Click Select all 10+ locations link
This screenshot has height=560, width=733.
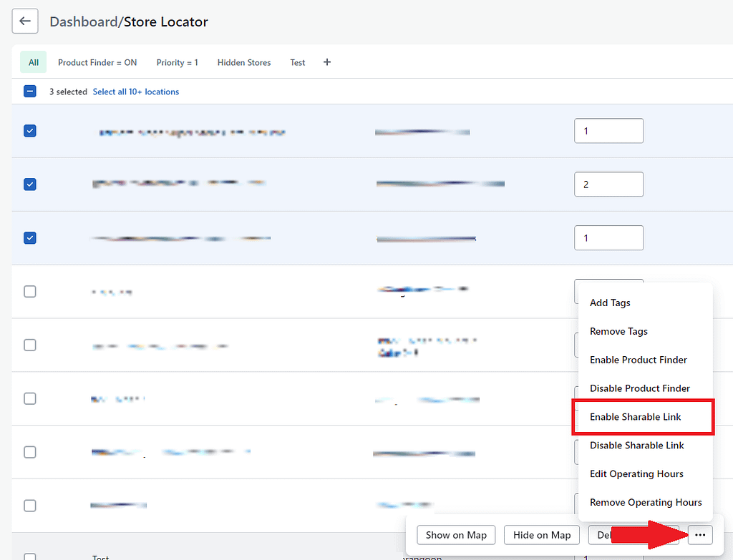click(x=136, y=92)
